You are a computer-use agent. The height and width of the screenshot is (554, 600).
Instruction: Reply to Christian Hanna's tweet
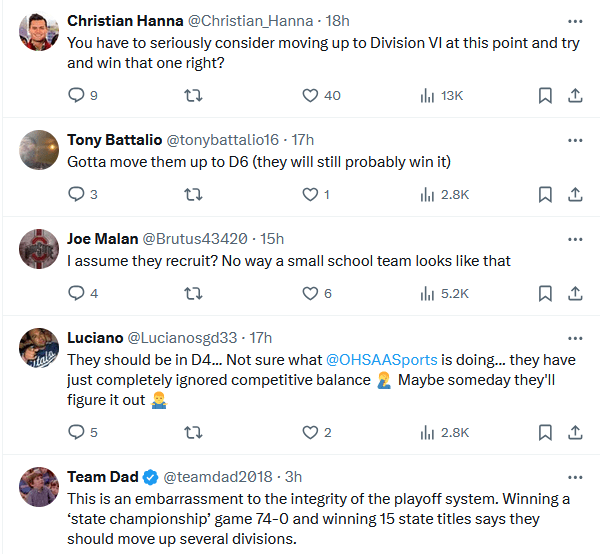click(x=76, y=95)
